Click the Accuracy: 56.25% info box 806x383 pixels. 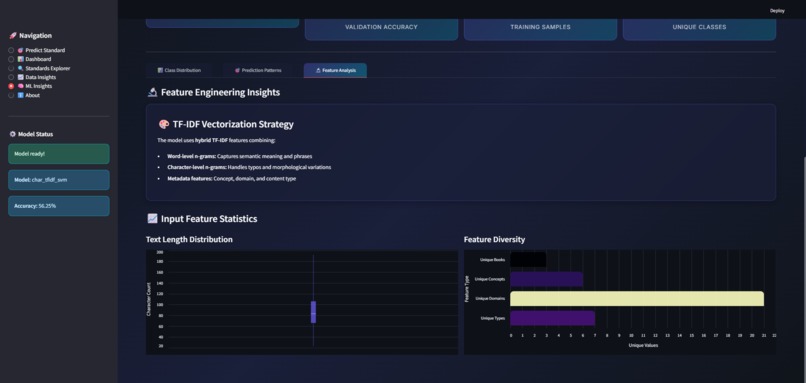click(59, 206)
